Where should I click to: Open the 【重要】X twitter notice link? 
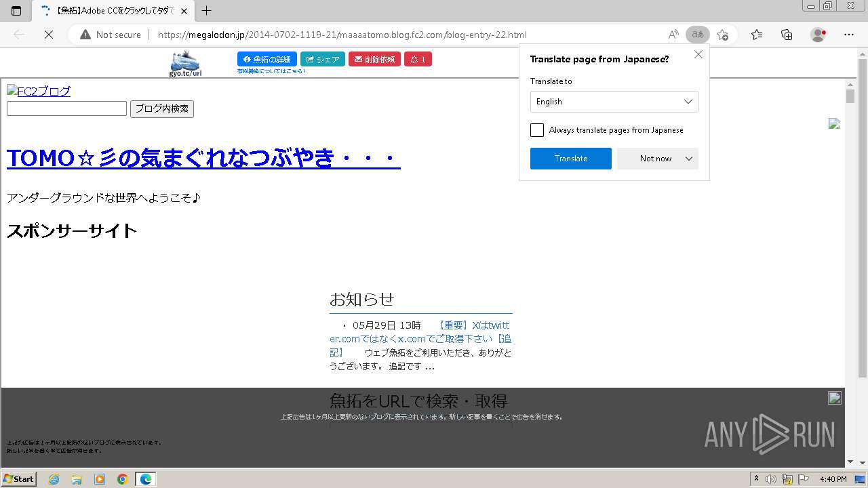[420, 339]
